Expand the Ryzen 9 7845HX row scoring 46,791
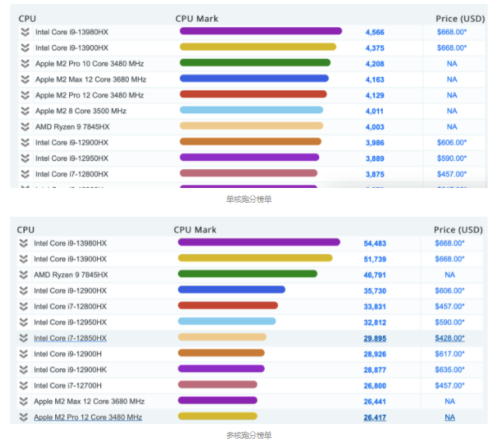504x445 pixels. pyautogui.click(x=23, y=275)
